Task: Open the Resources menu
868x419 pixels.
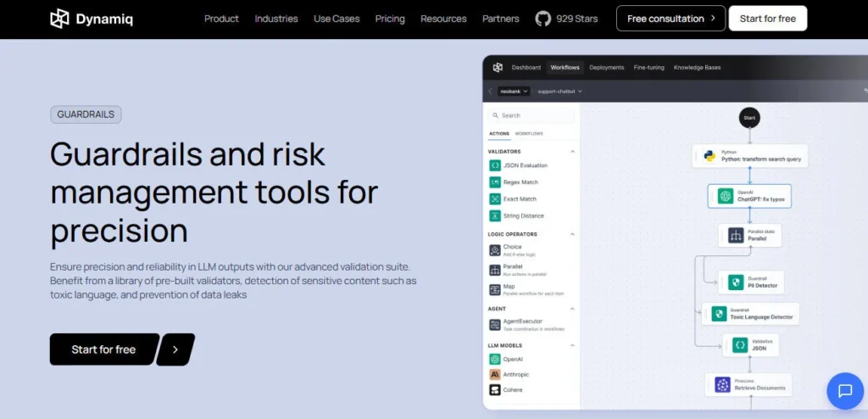Action: [443, 19]
